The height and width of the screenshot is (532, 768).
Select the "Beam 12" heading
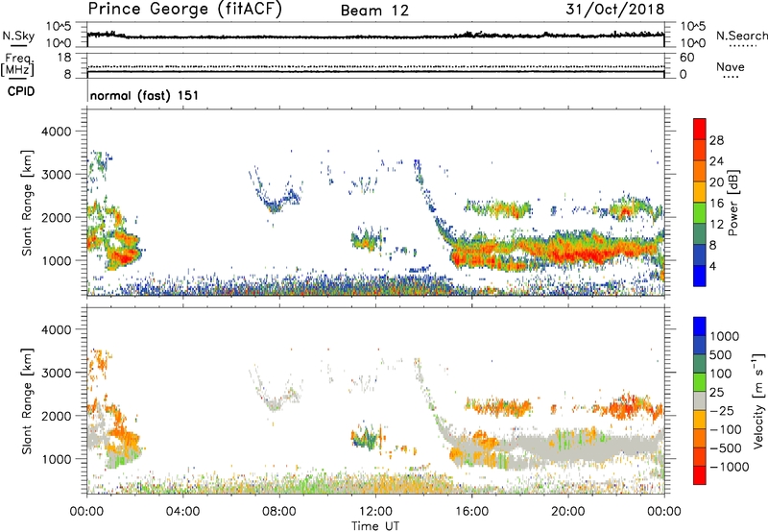374,11
